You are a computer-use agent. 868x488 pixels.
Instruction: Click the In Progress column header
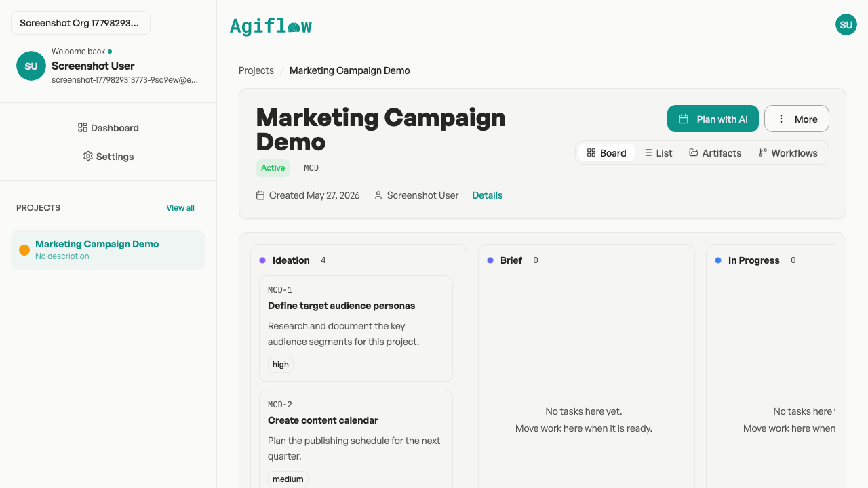tap(754, 260)
